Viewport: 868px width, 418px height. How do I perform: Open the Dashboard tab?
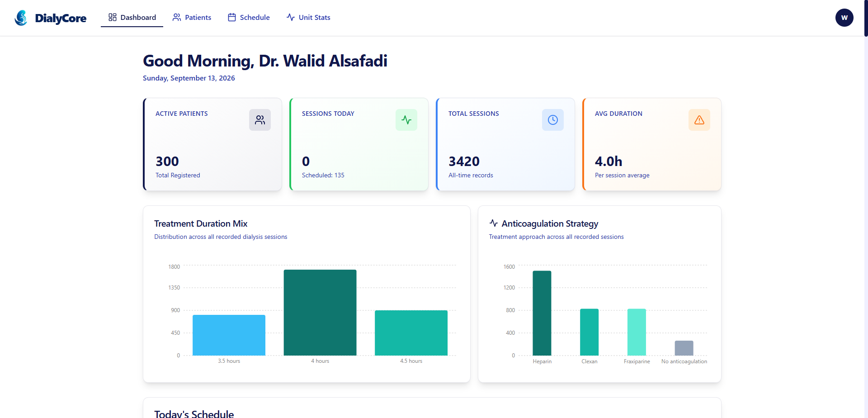132,18
